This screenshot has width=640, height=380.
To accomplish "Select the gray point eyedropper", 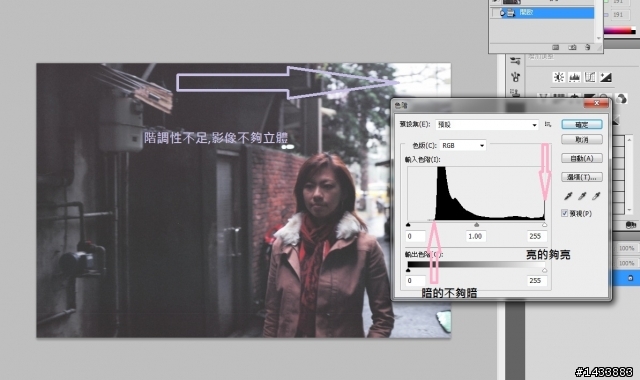I will [582, 196].
